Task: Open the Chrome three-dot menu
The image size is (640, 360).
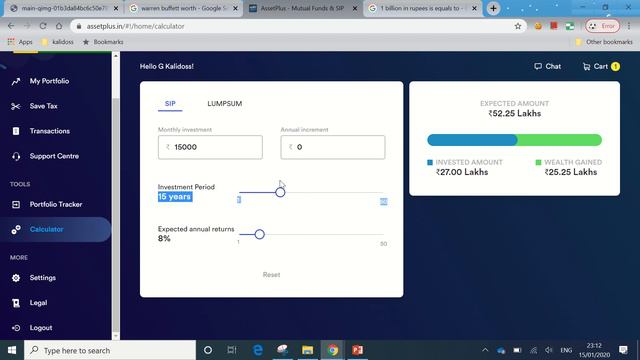Action: point(629,26)
